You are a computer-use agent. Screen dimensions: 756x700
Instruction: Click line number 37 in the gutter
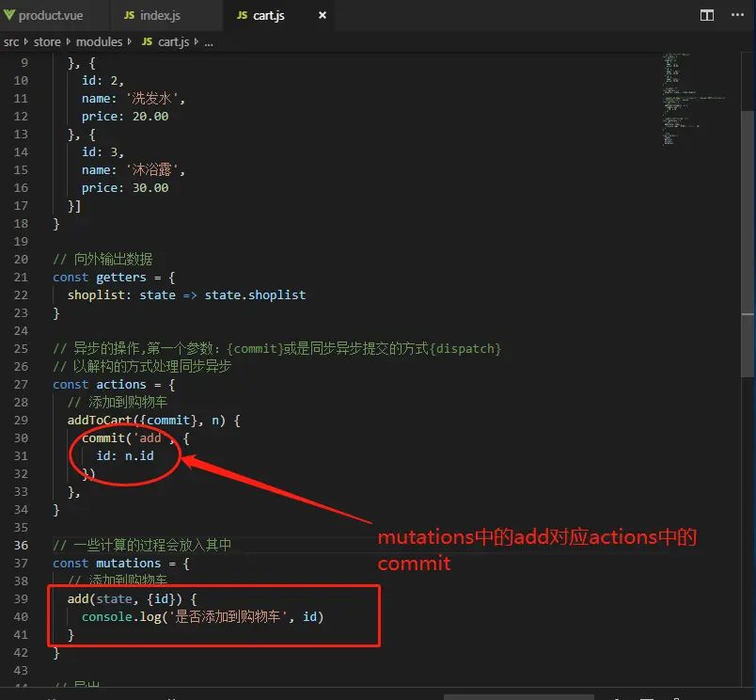pos(21,563)
